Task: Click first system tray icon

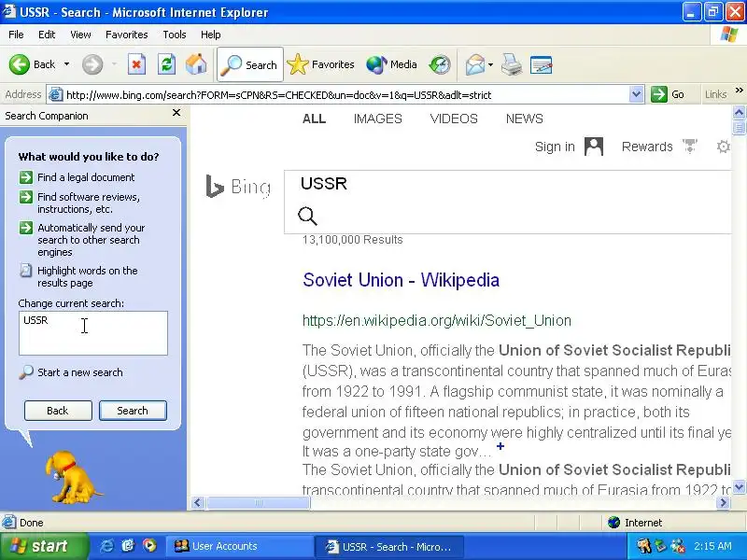Action: click(x=643, y=546)
